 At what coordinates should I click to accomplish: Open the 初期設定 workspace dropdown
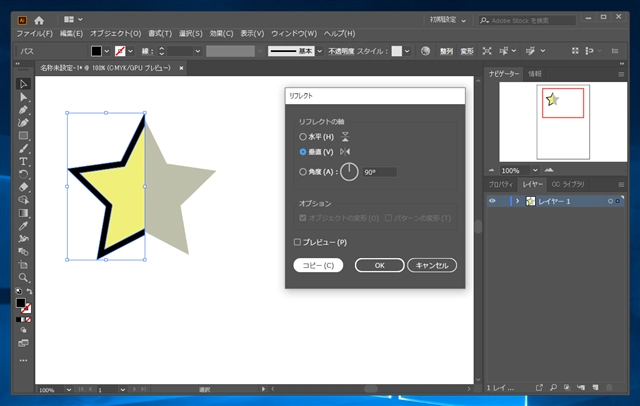point(448,20)
